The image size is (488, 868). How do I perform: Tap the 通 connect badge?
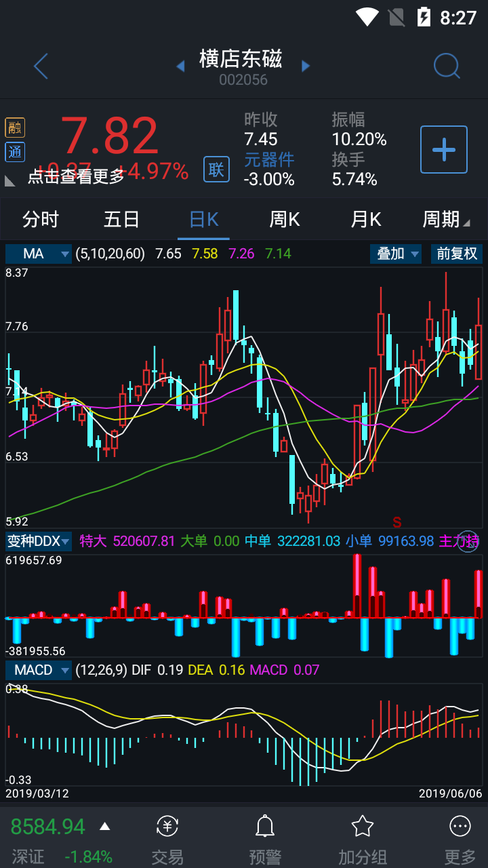coord(15,152)
